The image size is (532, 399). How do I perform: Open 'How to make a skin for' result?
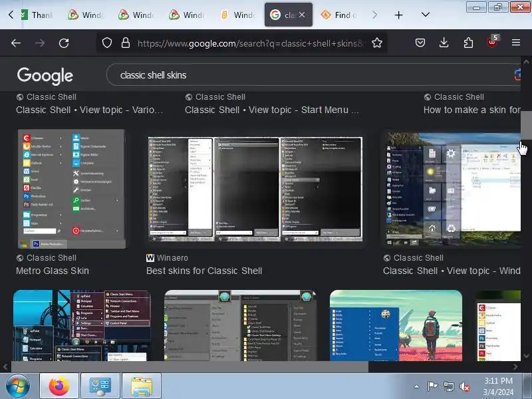click(x=472, y=110)
